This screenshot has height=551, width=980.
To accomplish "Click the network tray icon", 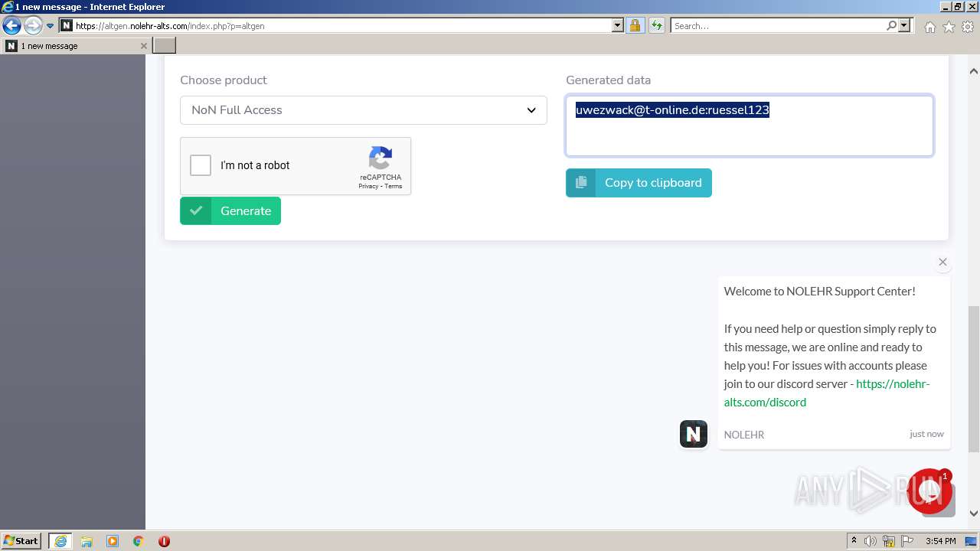I will click(889, 541).
